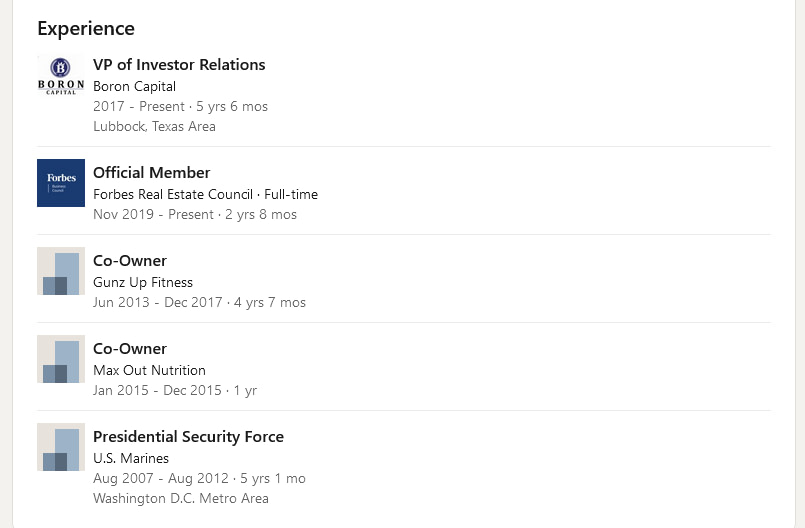The width and height of the screenshot is (805, 528).
Task: Click the Washington D.C. Metro Area location
Action: point(181,498)
